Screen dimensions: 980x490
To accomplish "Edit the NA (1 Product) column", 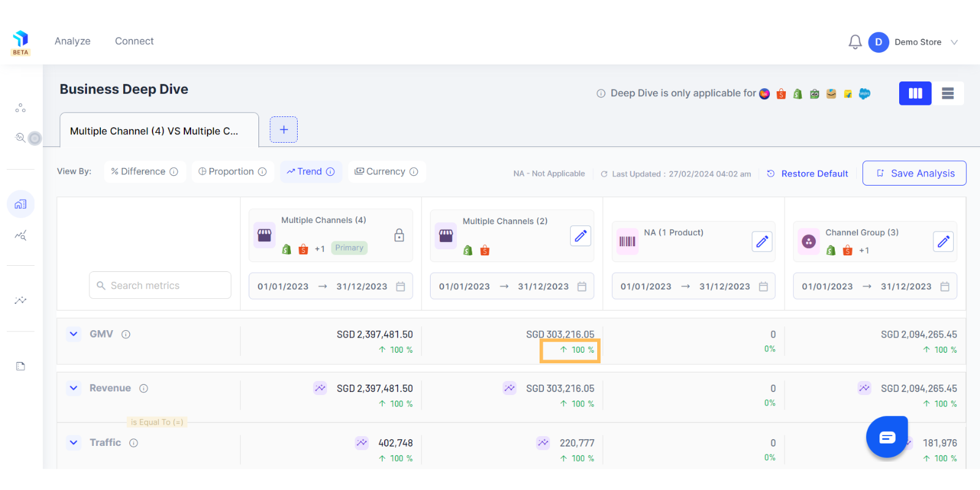I will tap(762, 241).
